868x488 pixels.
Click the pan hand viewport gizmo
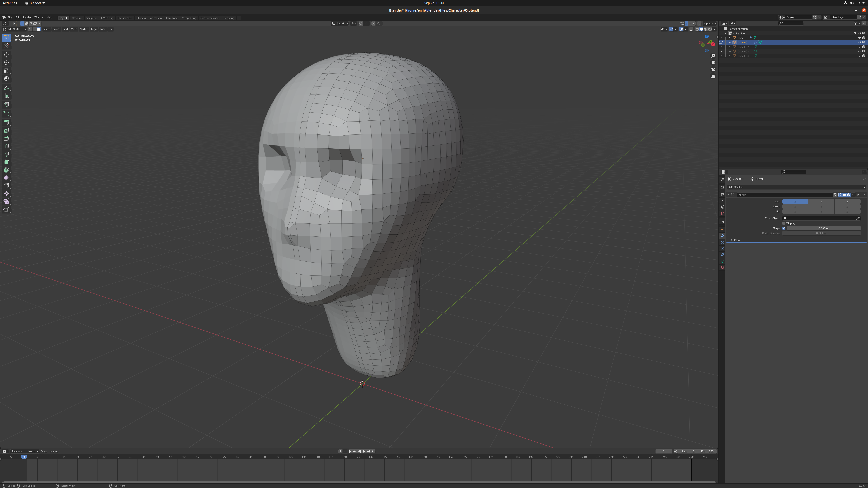713,63
